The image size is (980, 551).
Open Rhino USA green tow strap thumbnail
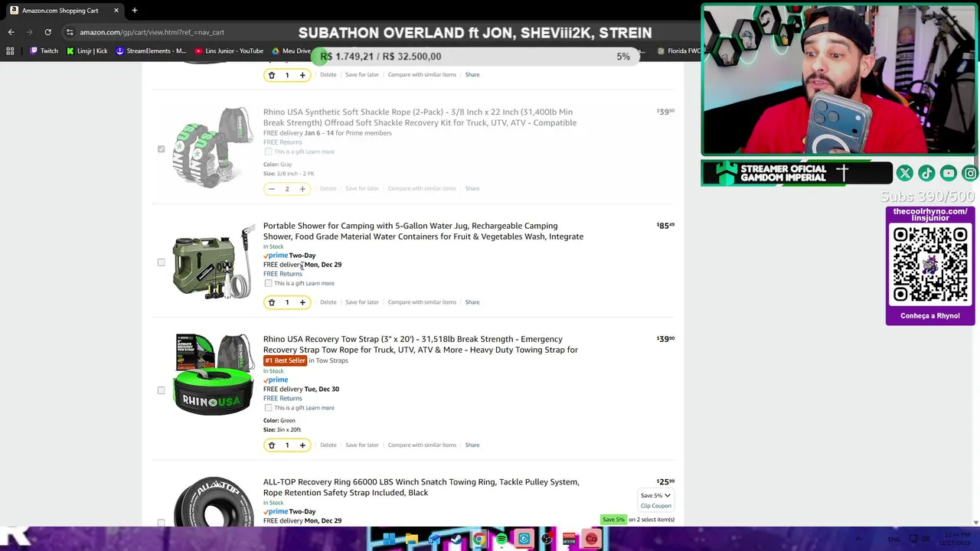point(213,375)
